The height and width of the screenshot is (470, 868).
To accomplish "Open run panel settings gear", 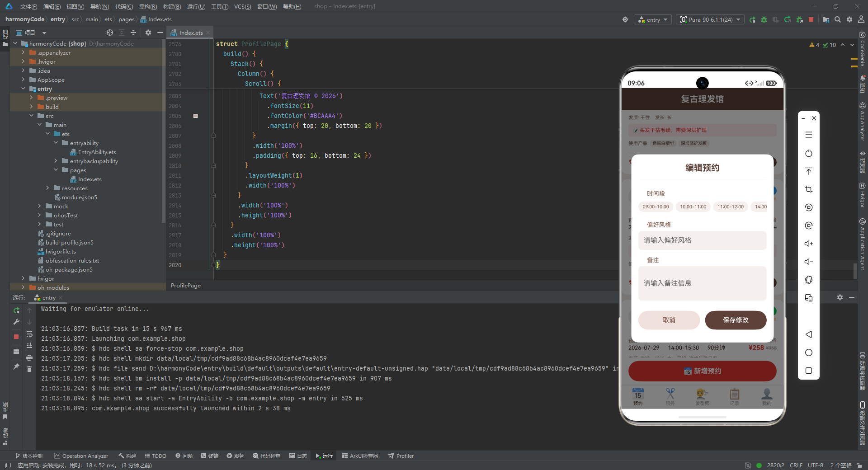I will tap(840, 297).
